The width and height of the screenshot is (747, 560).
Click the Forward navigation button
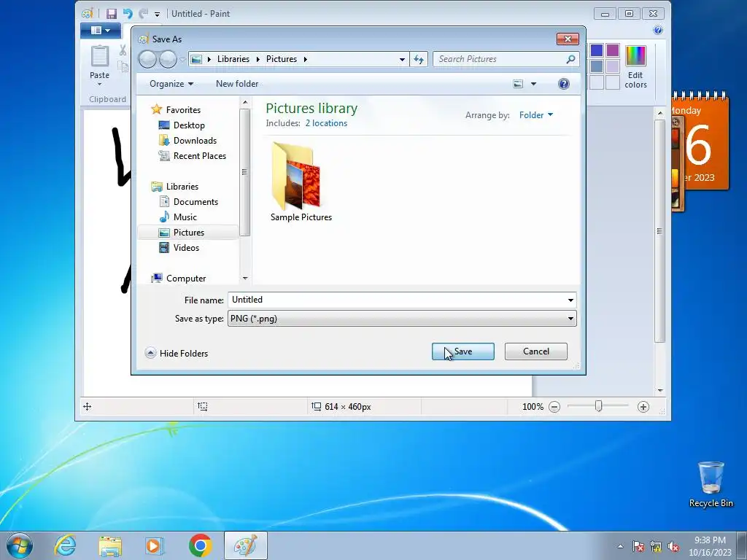point(168,60)
